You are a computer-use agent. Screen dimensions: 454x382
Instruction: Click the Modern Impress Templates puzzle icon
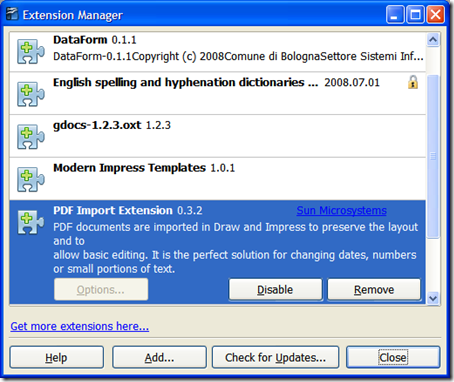tap(31, 179)
